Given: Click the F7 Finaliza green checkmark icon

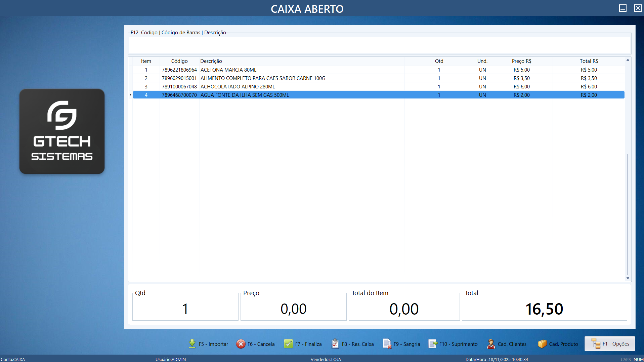Looking at the screenshot, I should click(x=288, y=344).
